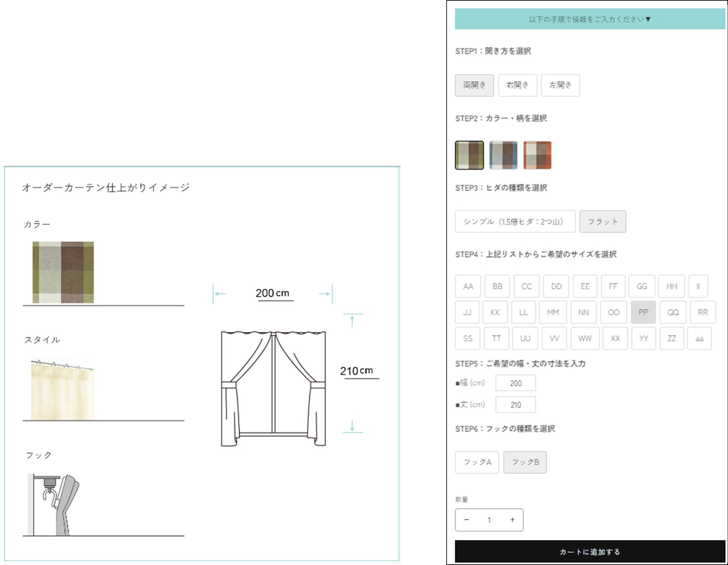Pick size RR
The width and height of the screenshot is (728, 565).
point(702,312)
